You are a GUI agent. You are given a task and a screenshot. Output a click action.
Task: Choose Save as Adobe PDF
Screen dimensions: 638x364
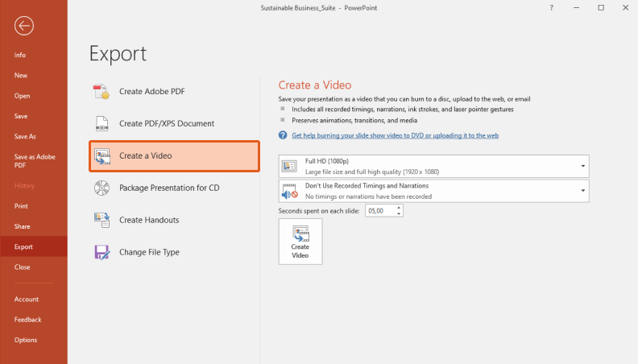(34, 161)
